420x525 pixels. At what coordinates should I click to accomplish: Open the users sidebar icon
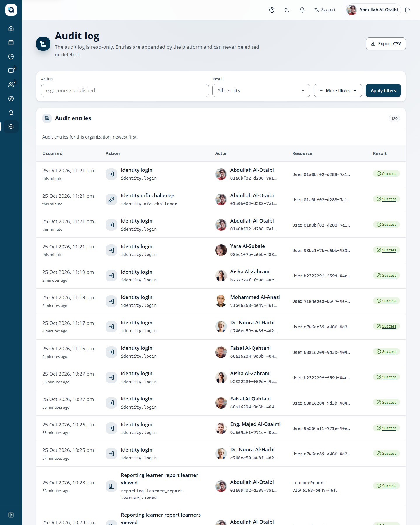tap(11, 84)
